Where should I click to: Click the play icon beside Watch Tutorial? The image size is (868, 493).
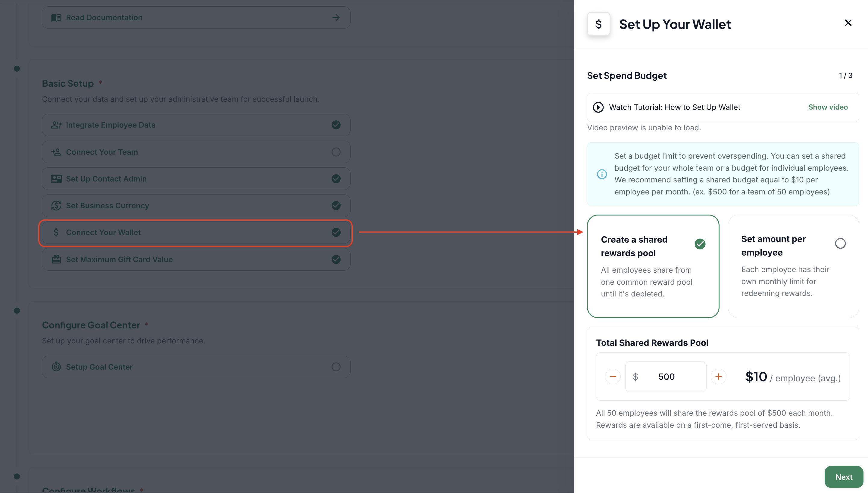598,107
